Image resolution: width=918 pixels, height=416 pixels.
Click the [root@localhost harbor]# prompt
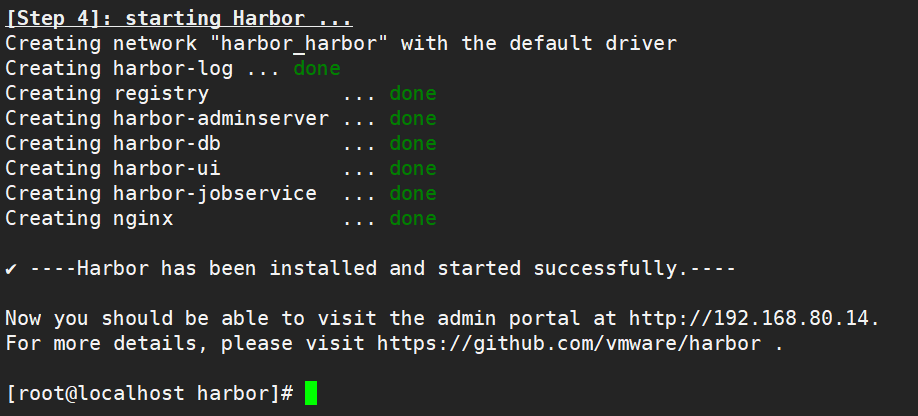149,393
